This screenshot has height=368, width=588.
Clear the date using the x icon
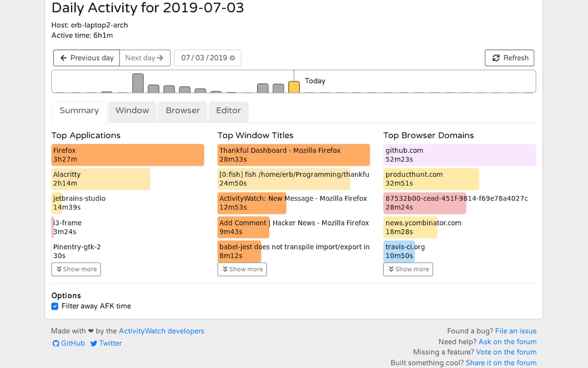point(233,57)
